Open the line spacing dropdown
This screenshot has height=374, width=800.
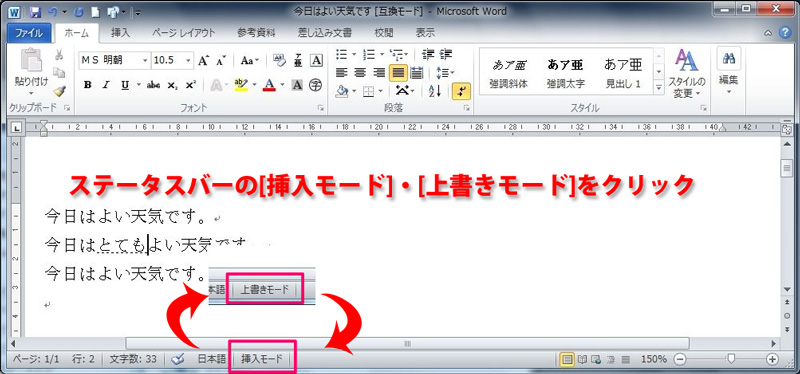coord(445,72)
